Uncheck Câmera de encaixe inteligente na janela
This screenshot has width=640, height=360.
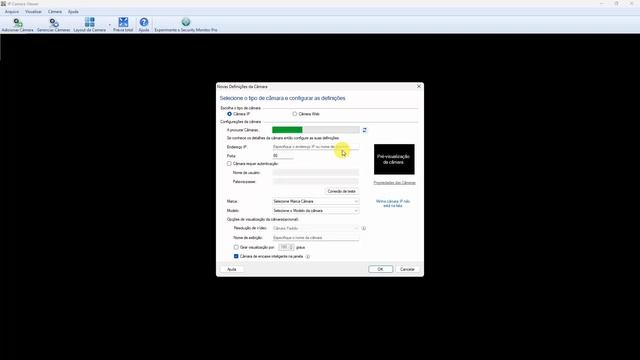[x=236, y=256]
